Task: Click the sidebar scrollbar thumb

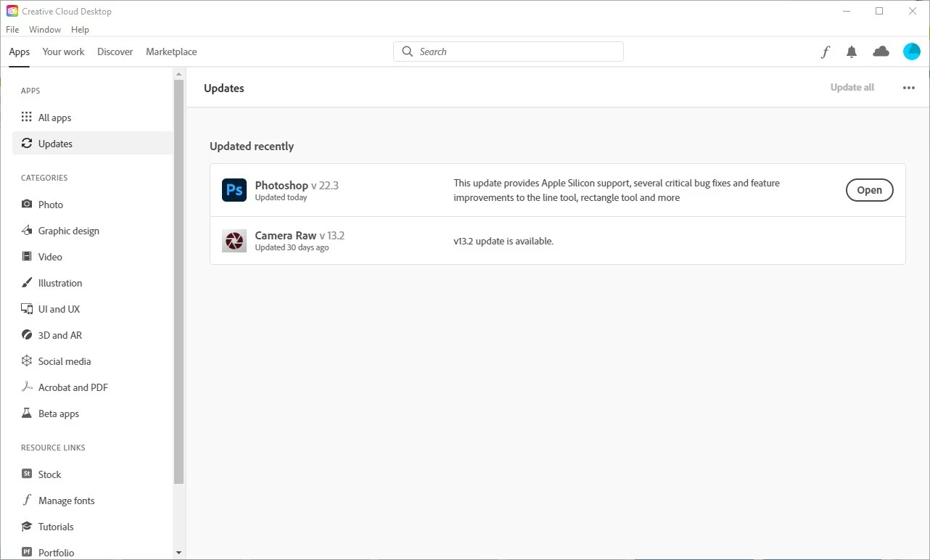Action: [179, 281]
